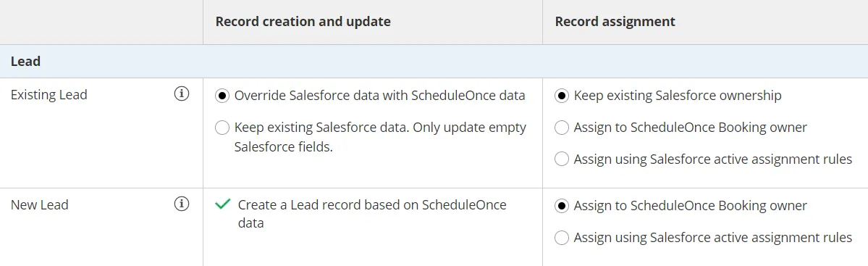The height and width of the screenshot is (266, 868).
Task: Choose Assign to ScheduleOnce Booking owner for New Lead
Action: [x=561, y=206]
